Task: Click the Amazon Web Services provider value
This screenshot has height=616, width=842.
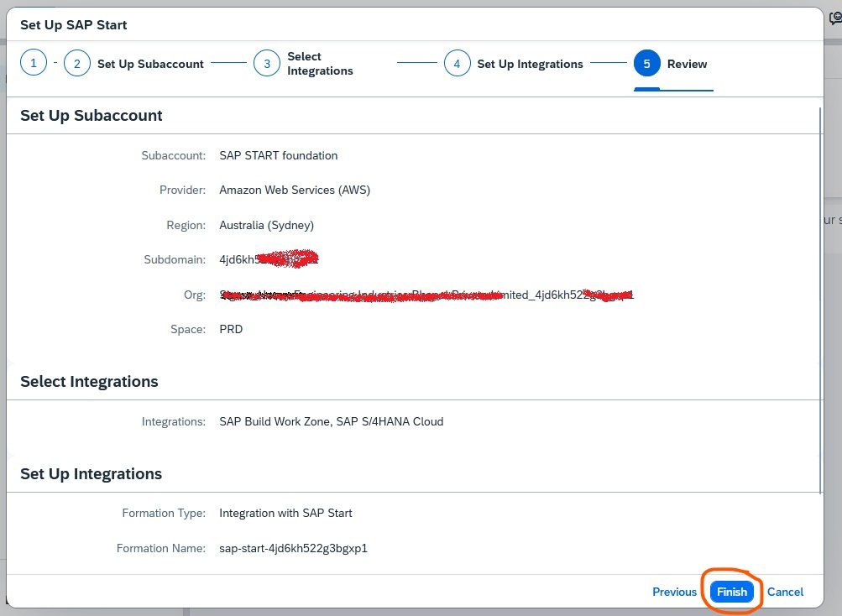Action: click(295, 190)
